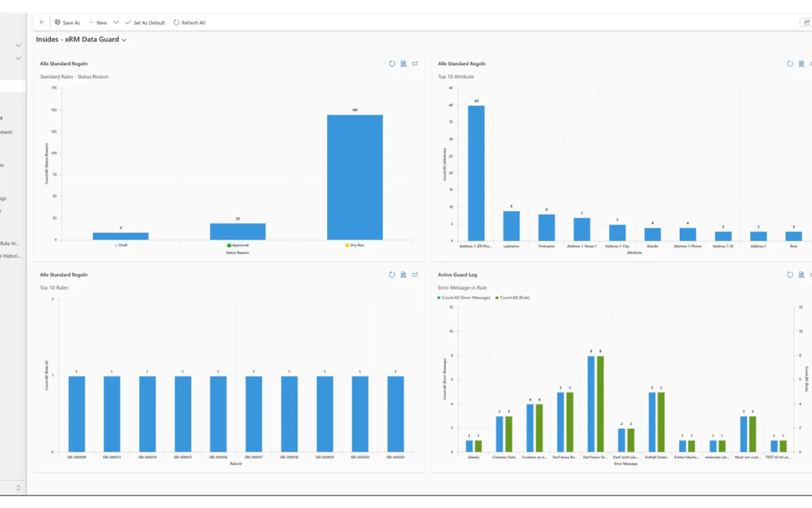812x508 pixels.
Task: Refresh the Top 10 Rules chart
Action: click(392, 274)
